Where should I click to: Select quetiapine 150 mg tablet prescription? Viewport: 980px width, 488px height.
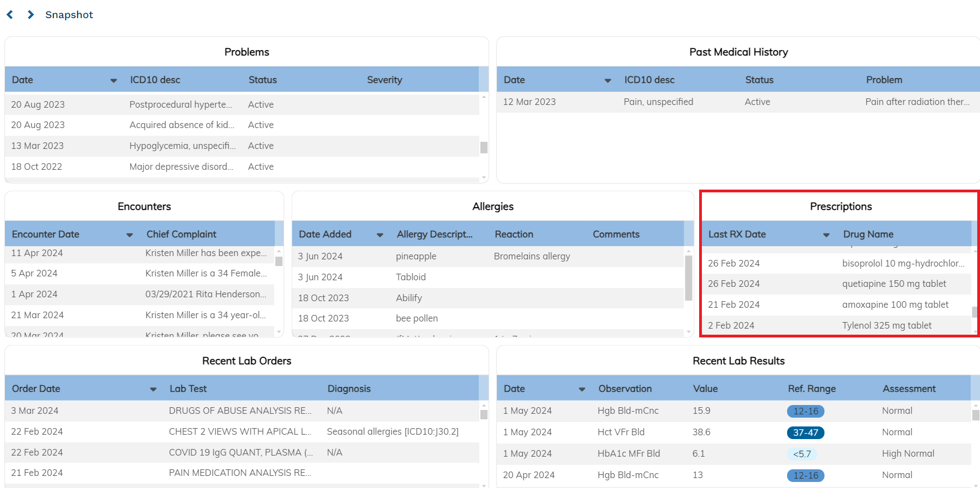tap(837, 284)
